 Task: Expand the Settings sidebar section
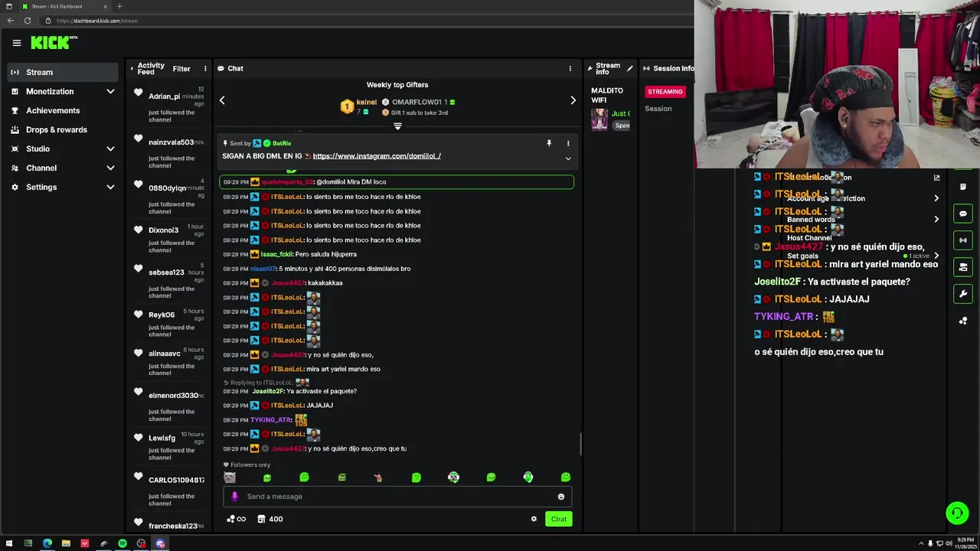pos(62,187)
